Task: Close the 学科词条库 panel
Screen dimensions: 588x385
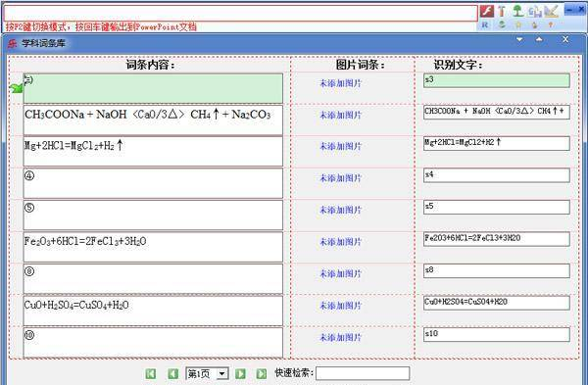Action: pyautogui.click(x=565, y=39)
